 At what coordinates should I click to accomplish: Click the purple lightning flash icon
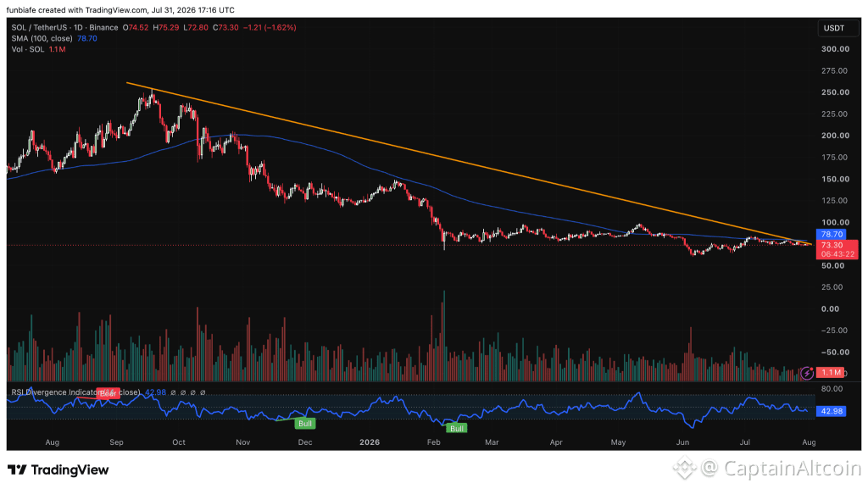(807, 374)
